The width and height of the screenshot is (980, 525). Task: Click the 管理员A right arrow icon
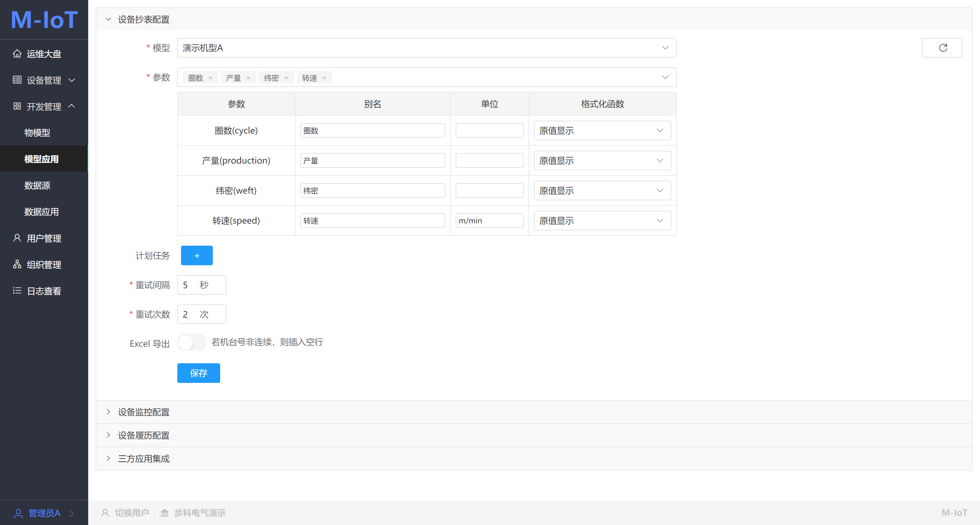[72, 514]
